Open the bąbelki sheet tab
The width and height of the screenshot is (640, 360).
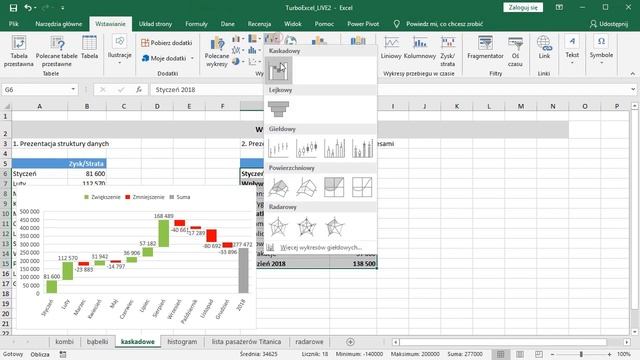98,342
